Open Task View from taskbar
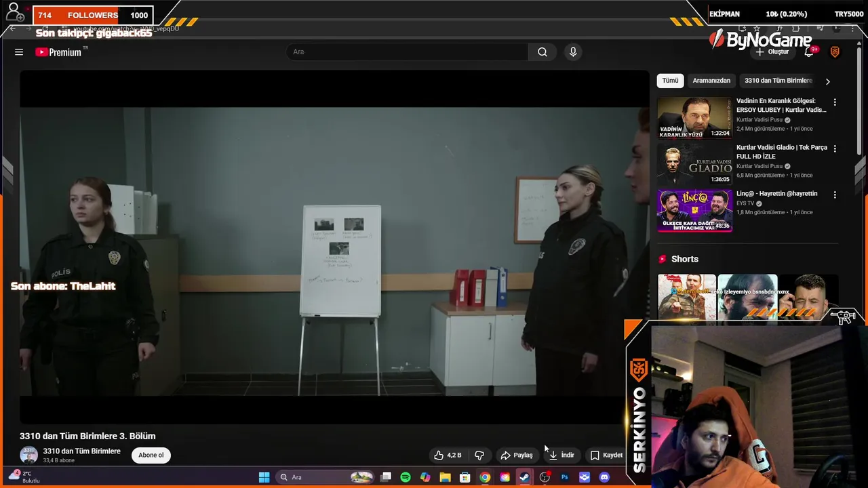868x488 pixels. (386, 477)
